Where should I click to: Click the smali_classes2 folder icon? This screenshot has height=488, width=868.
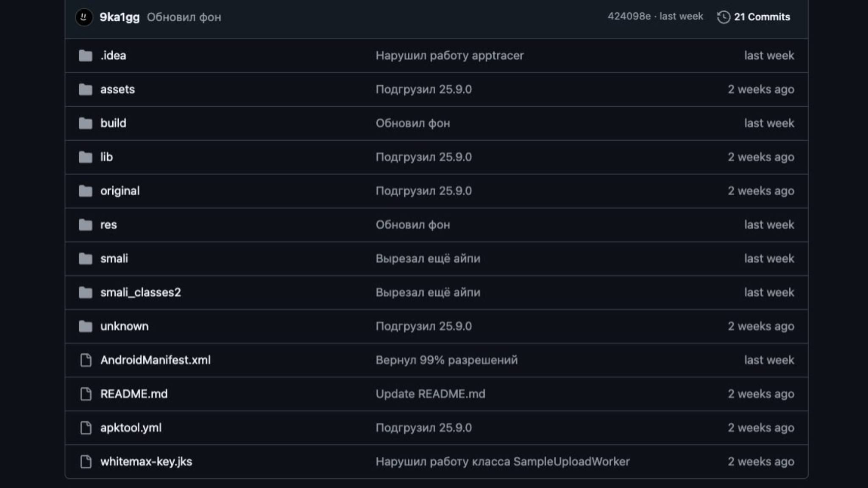click(x=86, y=293)
